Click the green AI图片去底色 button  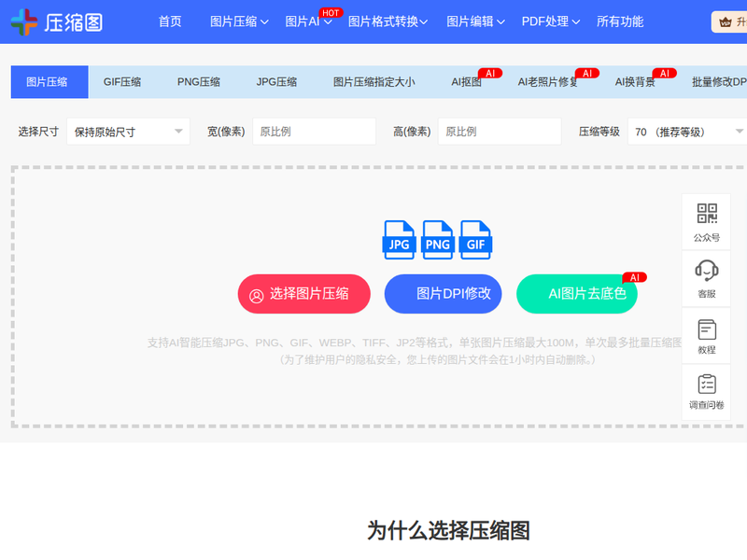pyautogui.click(x=577, y=294)
